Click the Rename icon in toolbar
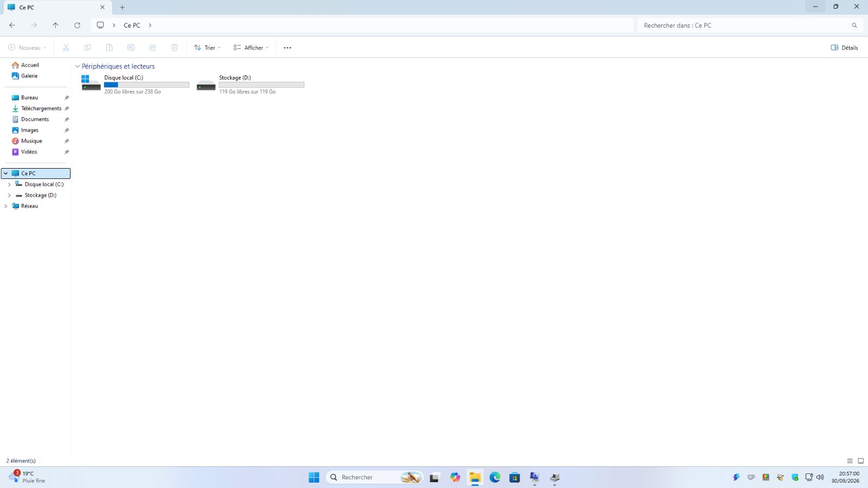The image size is (868, 488). pyautogui.click(x=131, y=48)
